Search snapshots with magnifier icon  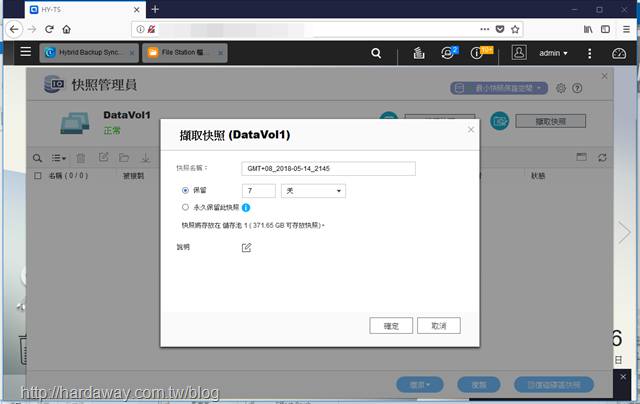[37, 158]
